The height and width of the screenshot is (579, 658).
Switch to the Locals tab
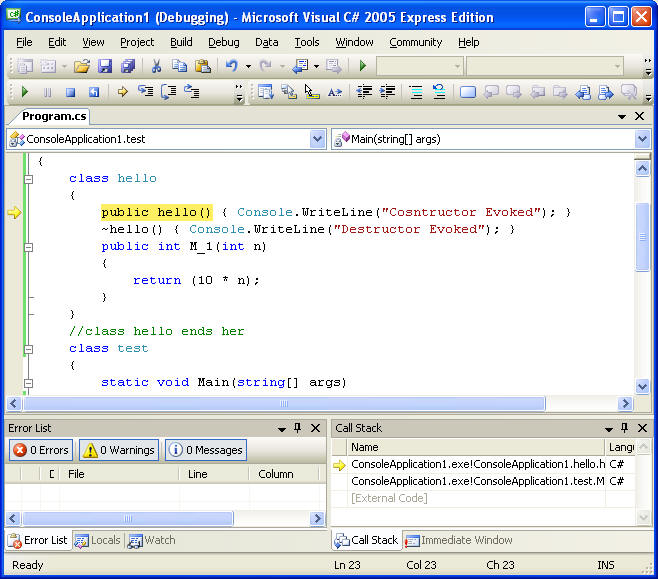(x=98, y=540)
